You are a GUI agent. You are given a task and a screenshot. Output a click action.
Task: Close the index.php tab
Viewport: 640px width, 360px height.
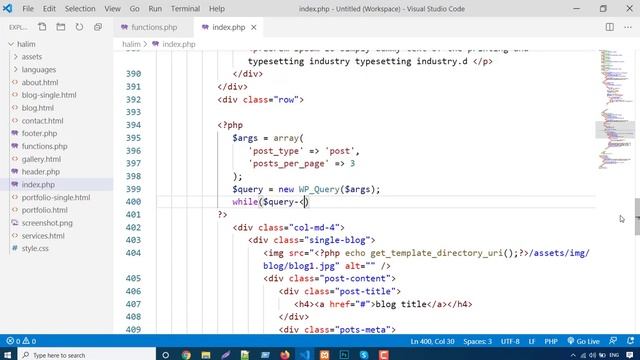(253, 27)
